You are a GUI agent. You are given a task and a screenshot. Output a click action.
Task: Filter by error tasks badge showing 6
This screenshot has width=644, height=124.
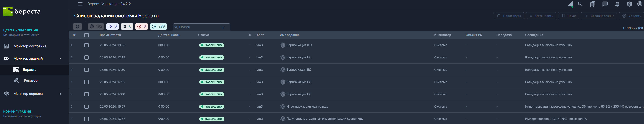click(x=141, y=27)
